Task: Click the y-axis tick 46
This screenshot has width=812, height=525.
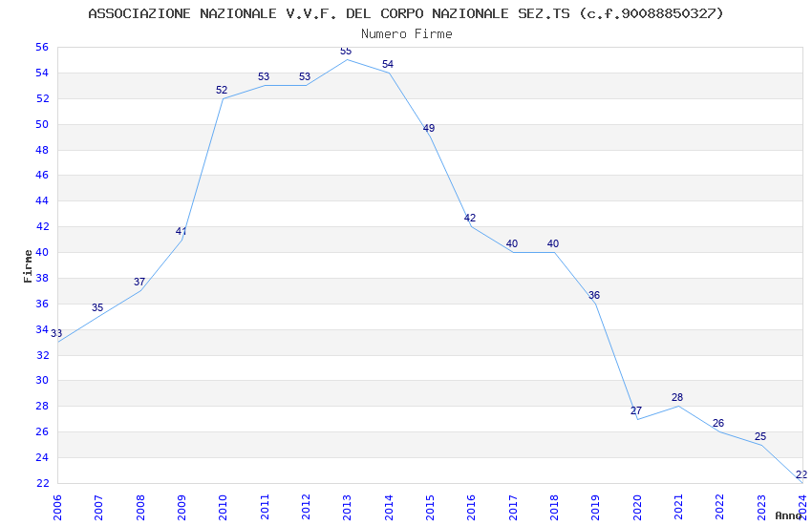Action: click(42, 175)
